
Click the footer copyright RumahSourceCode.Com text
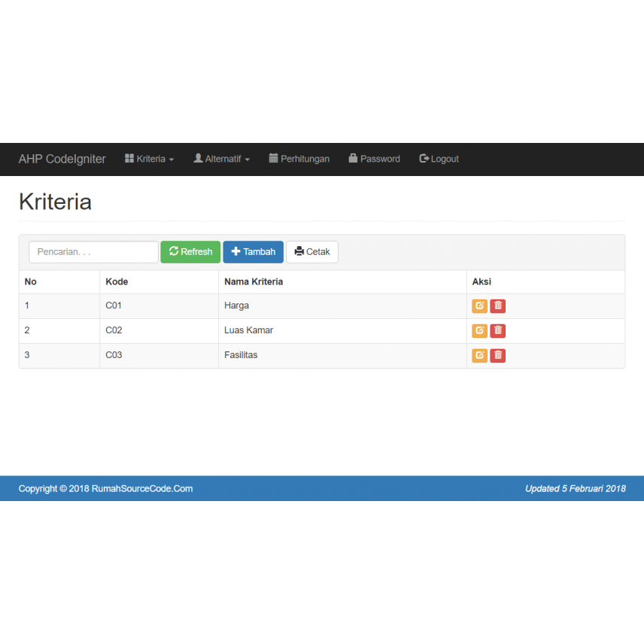coord(105,489)
